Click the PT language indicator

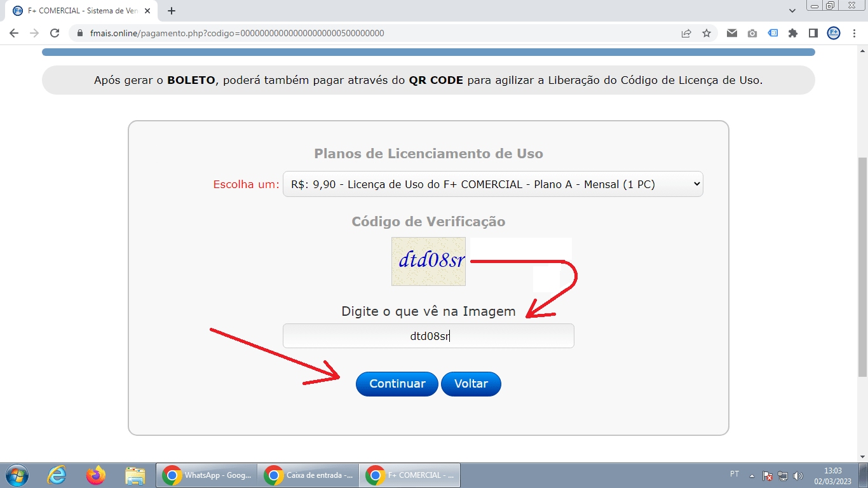[x=735, y=474]
